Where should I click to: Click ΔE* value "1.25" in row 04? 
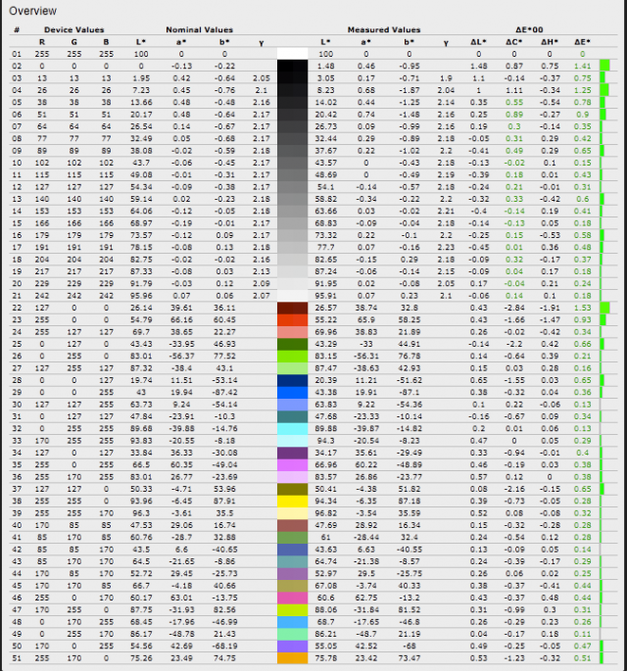(583, 90)
